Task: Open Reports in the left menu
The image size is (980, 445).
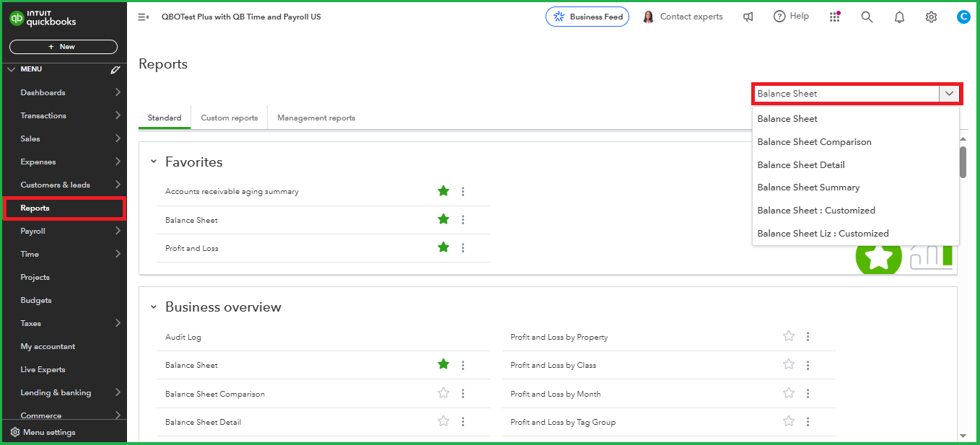Action: (x=64, y=208)
